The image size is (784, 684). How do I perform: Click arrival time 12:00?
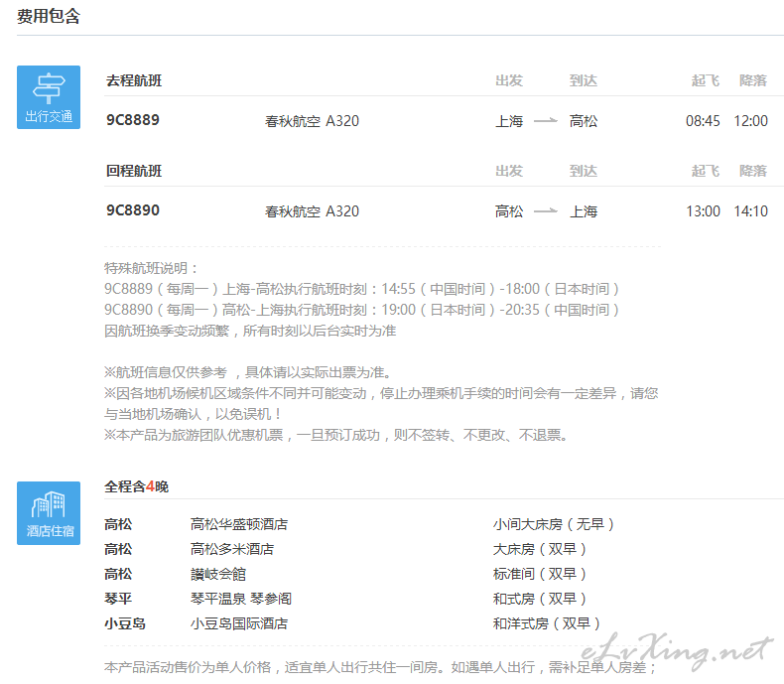(750, 121)
